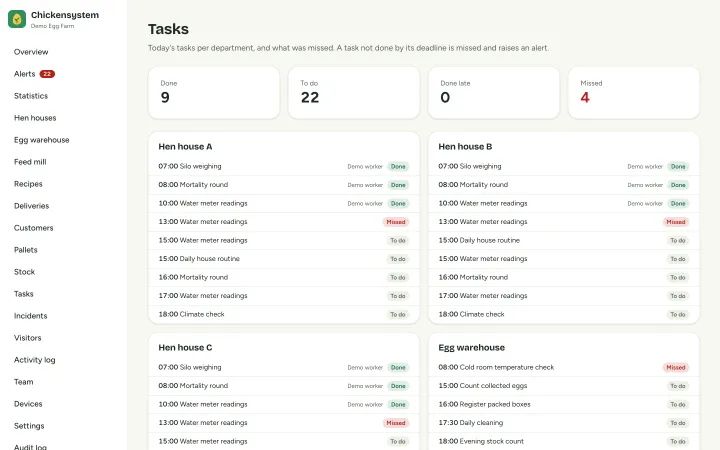This screenshot has height=450, width=720.
Task: Click the Tasks sidebar item
Action: click(23, 294)
